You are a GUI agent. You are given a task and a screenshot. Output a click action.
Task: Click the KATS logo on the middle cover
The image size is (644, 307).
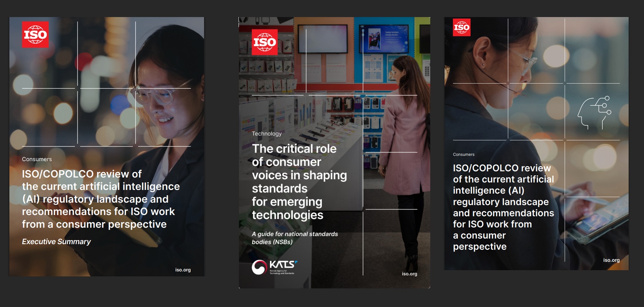click(x=274, y=267)
